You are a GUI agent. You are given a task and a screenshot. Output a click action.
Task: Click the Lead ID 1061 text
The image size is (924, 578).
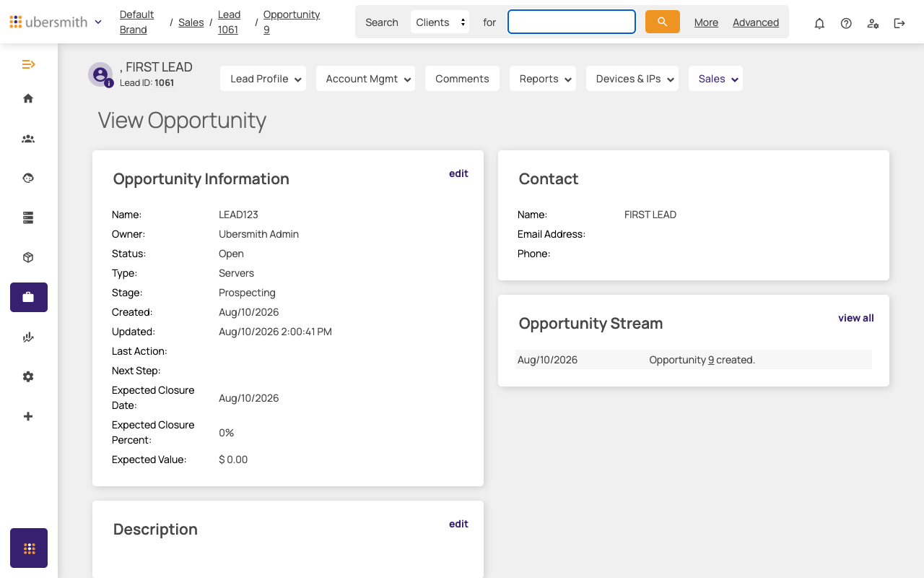(147, 83)
